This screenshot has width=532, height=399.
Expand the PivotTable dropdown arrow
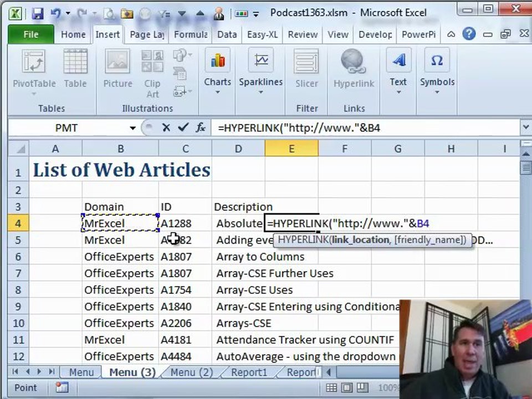pyautogui.click(x=34, y=94)
